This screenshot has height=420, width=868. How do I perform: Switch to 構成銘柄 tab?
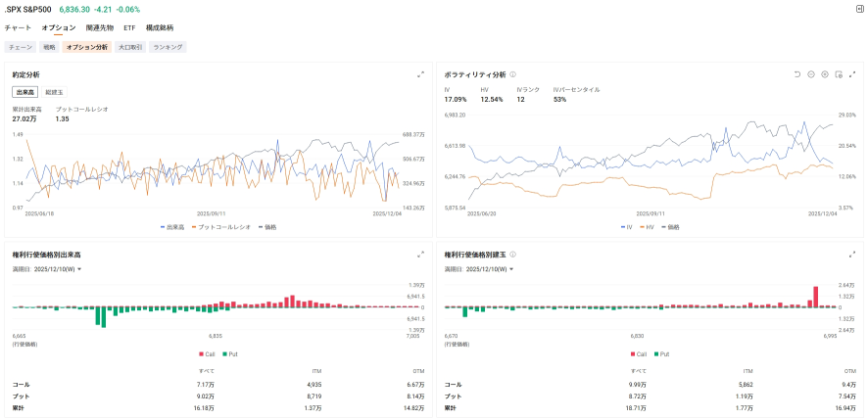click(160, 27)
